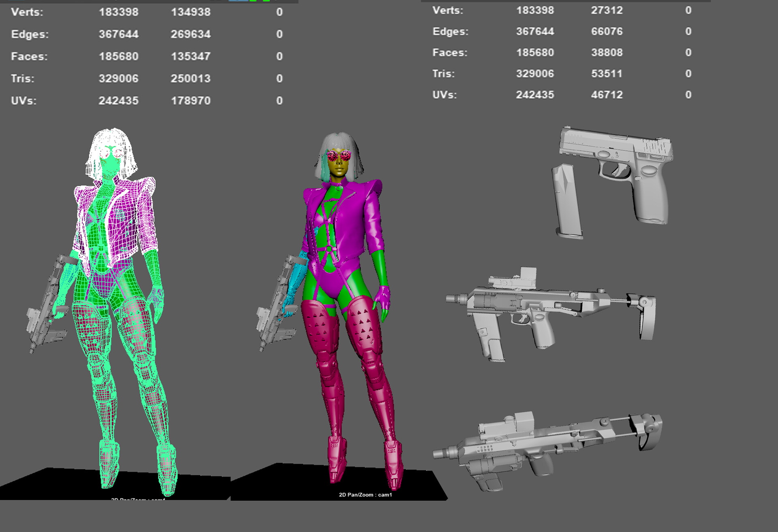The image size is (778, 532).
Task: Click the right panel Verts value 27312
Action: coord(606,11)
